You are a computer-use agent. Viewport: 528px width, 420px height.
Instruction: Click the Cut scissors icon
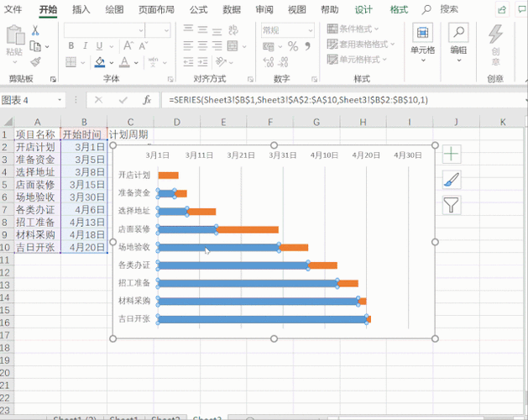[35, 31]
